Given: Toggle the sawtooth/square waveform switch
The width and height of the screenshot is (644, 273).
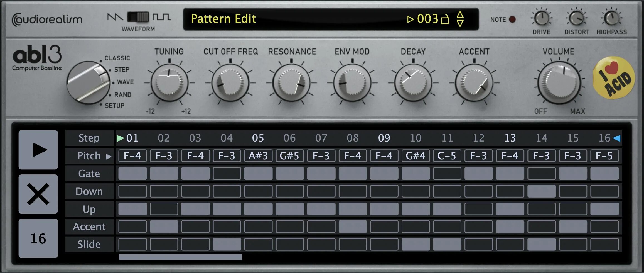Looking at the screenshot, I should (138, 17).
